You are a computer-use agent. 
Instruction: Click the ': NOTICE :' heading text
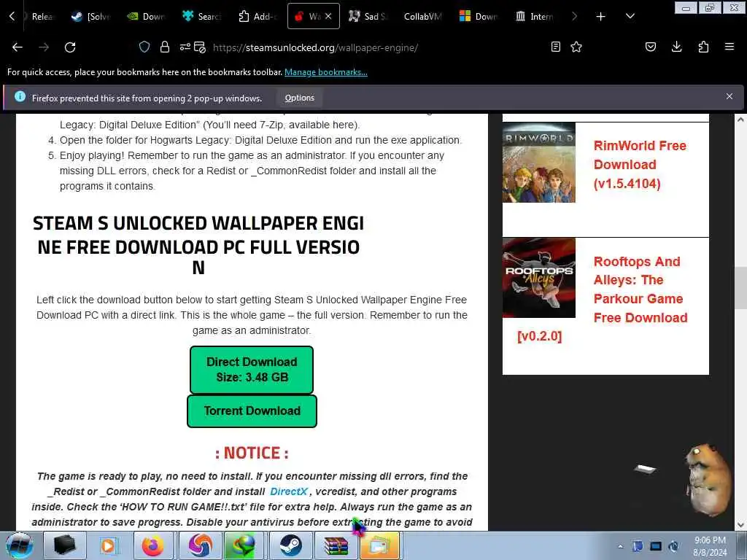pos(252,453)
